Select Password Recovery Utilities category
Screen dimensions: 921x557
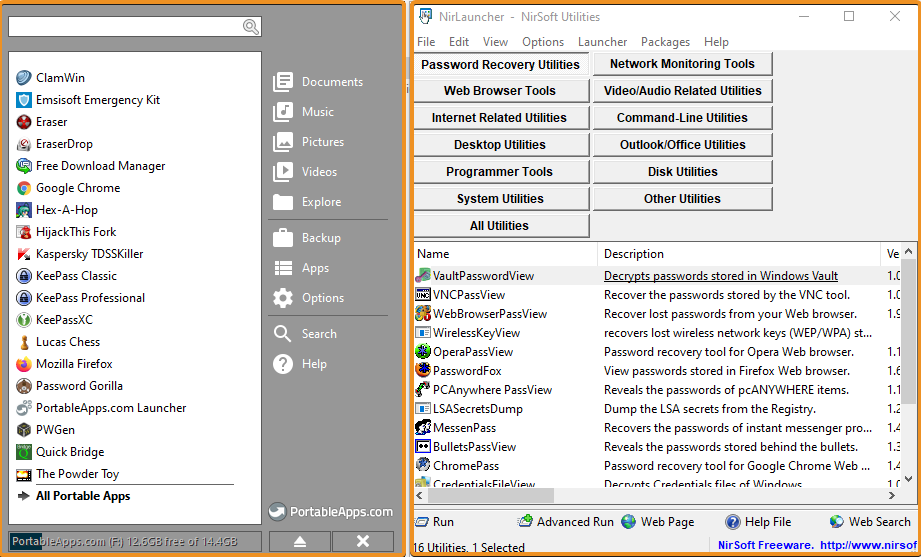click(501, 65)
